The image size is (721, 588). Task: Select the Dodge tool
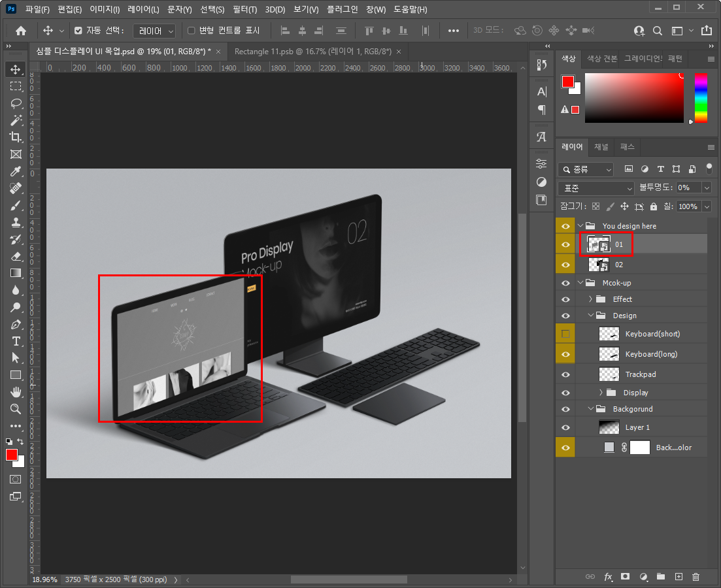16,307
